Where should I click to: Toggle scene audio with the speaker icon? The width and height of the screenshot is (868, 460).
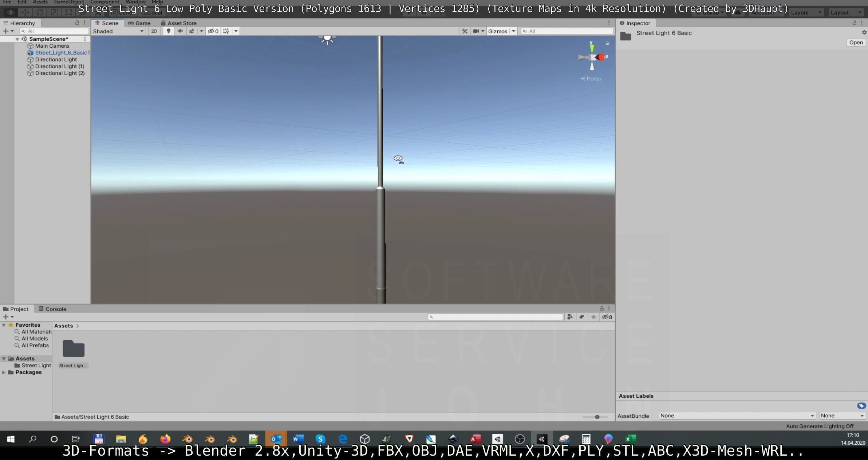(x=180, y=31)
